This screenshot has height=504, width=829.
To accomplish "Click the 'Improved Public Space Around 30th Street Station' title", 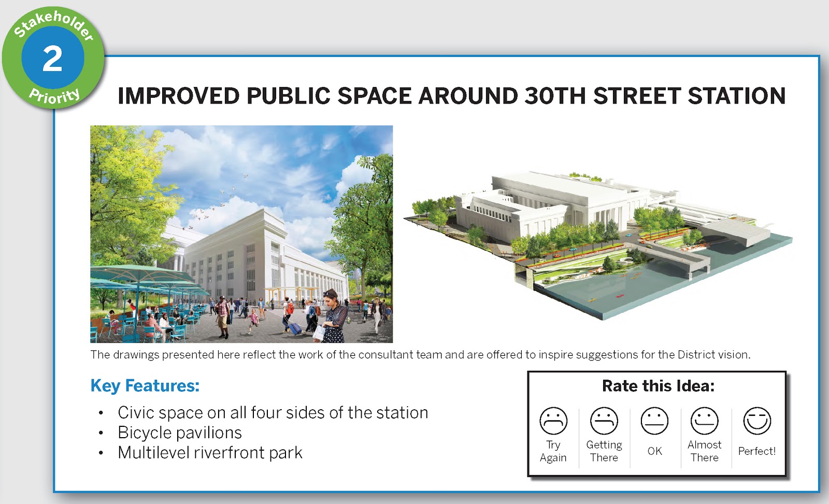I will [x=451, y=96].
